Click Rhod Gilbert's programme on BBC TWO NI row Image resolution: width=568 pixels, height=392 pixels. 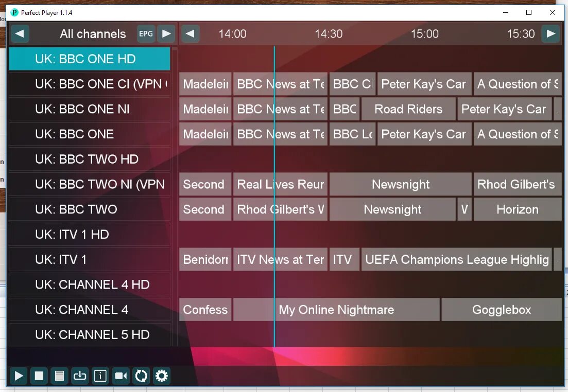(x=518, y=184)
